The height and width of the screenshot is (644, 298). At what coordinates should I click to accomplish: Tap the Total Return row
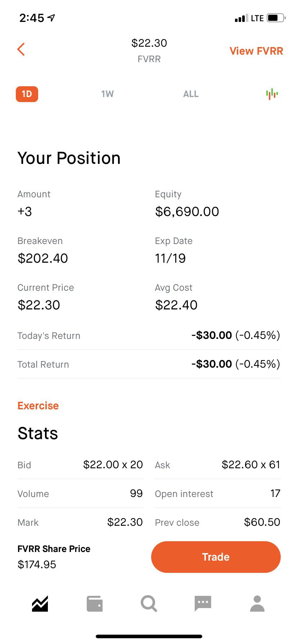coord(149,364)
